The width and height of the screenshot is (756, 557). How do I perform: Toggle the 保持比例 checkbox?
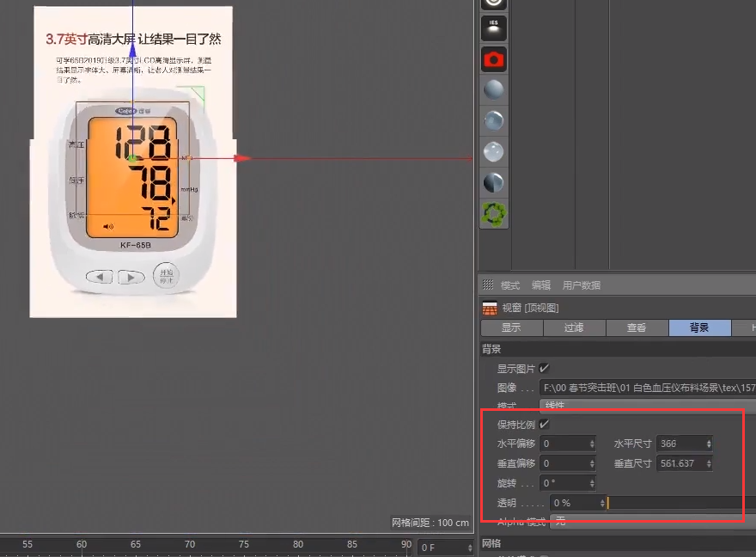click(544, 425)
